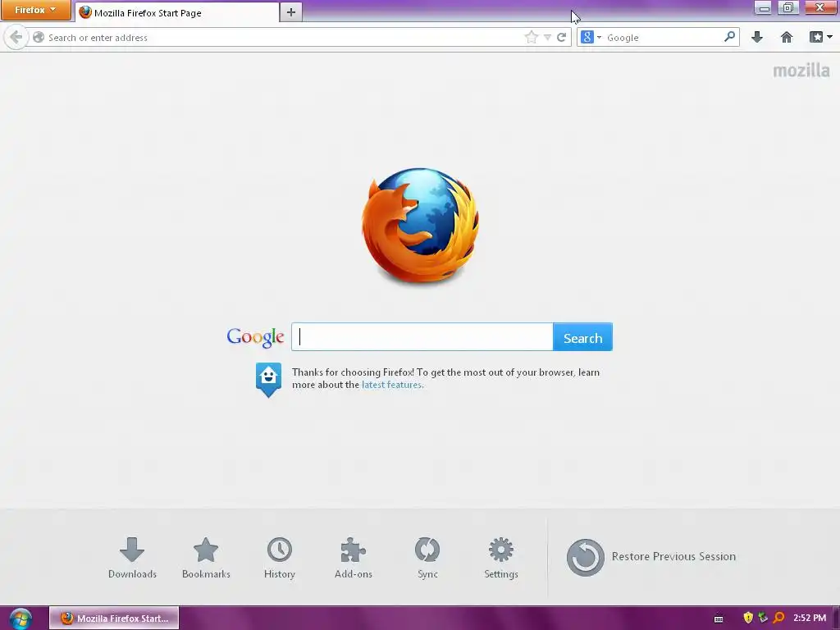The image size is (840, 630).
Task: Open Bookmarks from the bottom launcher
Action: [x=206, y=558]
